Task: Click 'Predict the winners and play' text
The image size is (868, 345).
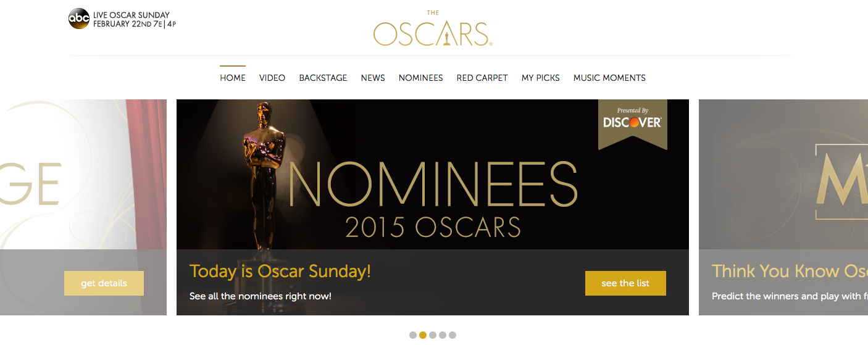Action: point(779,296)
